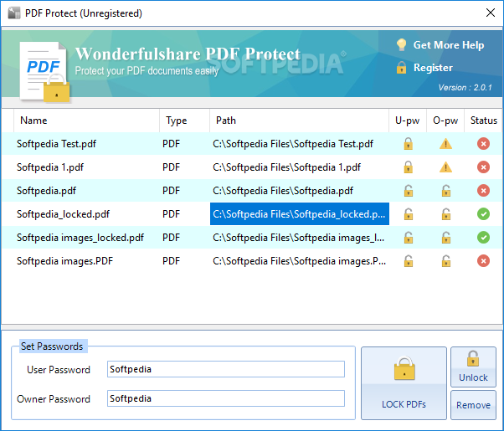Click the Version : 2.0.1 text
Image resolution: width=504 pixels, height=431 pixels.
(465, 87)
